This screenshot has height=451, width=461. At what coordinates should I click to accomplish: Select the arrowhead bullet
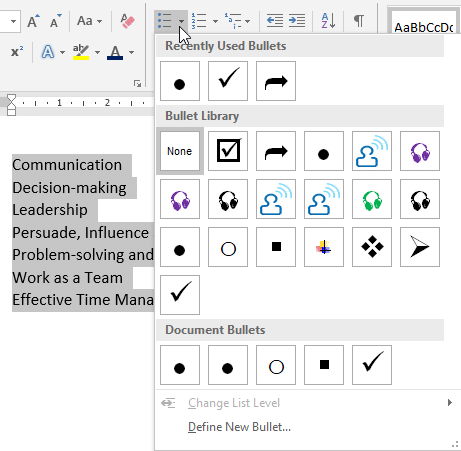[420, 247]
